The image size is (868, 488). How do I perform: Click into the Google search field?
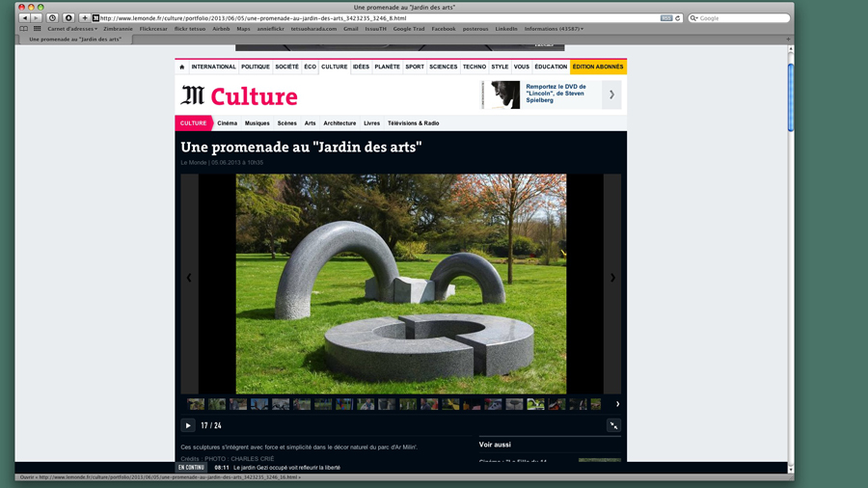point(739,18)
